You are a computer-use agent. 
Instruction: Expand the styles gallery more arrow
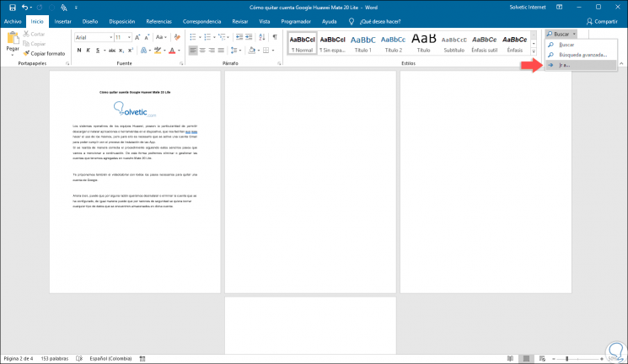point(533,52)
